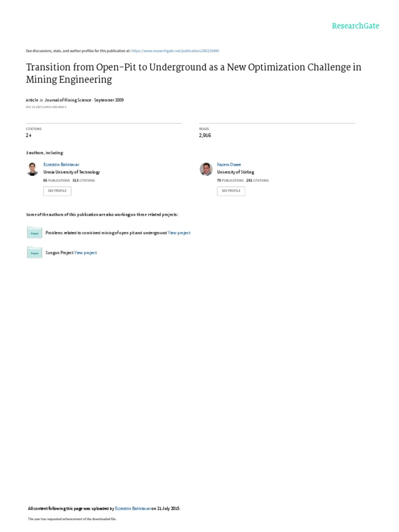Open Ezzeddin Bakhtavar's author name link
399x532 pixels.
tap(61, 164)
